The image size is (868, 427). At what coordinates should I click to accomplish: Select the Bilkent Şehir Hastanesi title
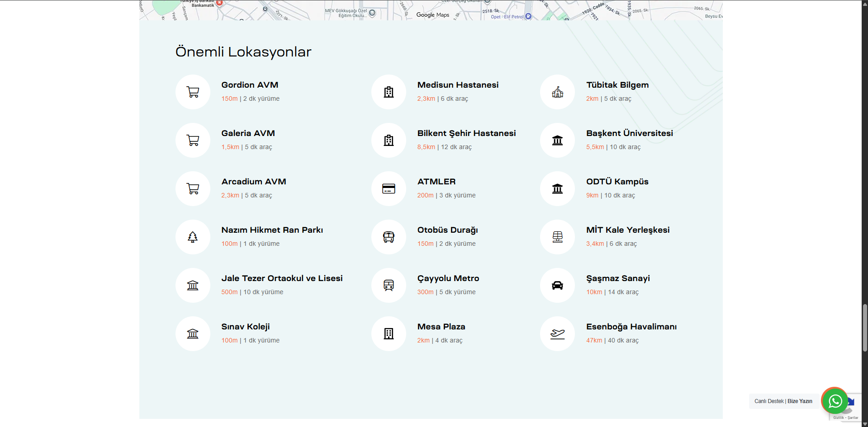click(x=466, y=133)
